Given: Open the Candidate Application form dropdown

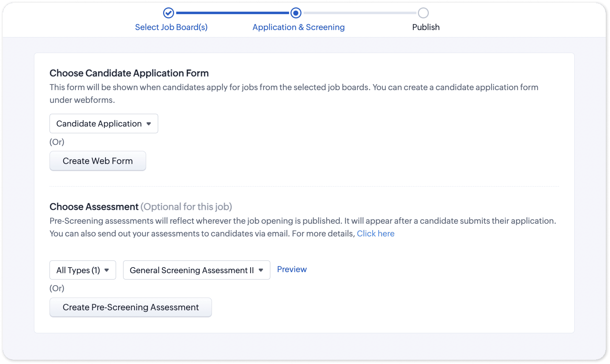Looking at the screenshot, I should (x=99, y=124).
